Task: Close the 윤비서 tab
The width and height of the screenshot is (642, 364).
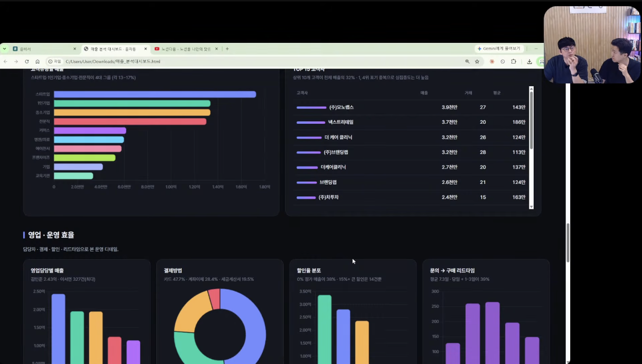Action: (x=75, y=49)
